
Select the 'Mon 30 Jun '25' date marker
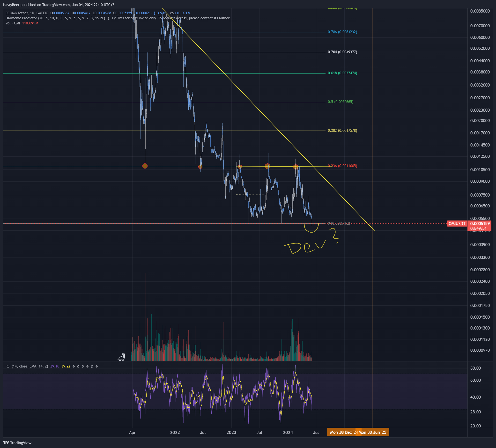click(372, 432)
